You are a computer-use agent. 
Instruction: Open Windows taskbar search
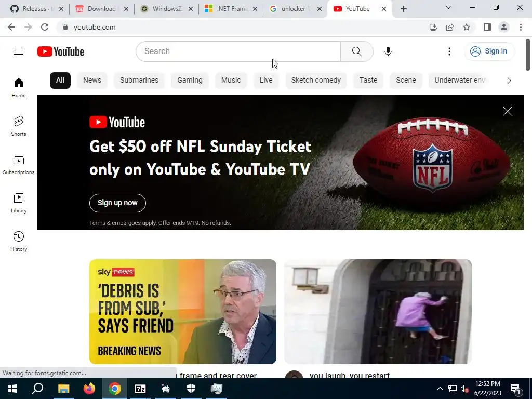(x=37, y=389)
